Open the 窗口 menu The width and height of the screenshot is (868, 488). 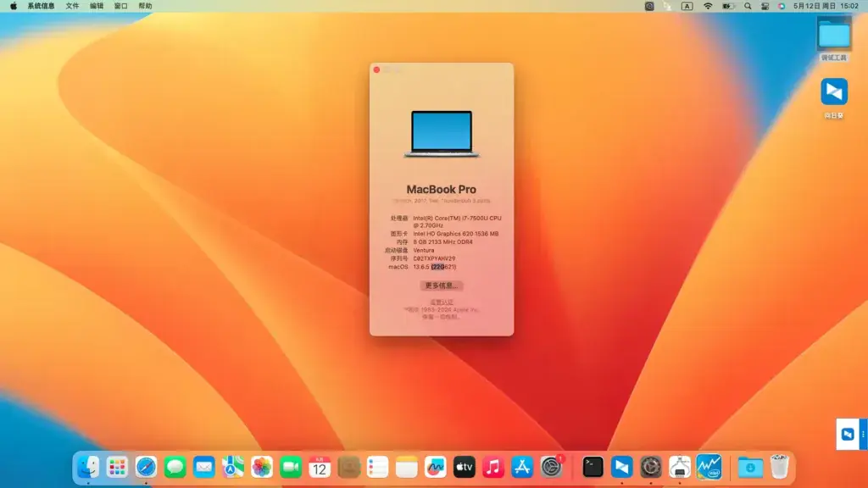(x=120, y=6)
